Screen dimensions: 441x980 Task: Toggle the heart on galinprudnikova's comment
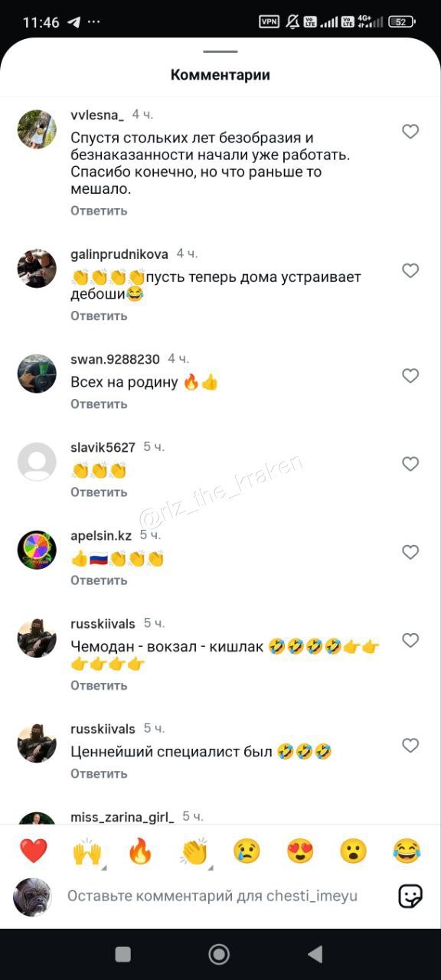point(410,270)
